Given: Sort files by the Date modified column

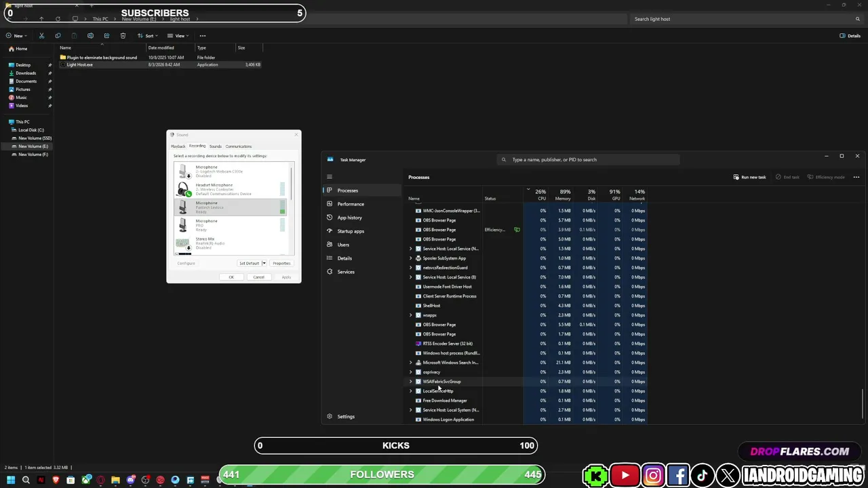Looking at the screenshot, I should pos(171,48).
